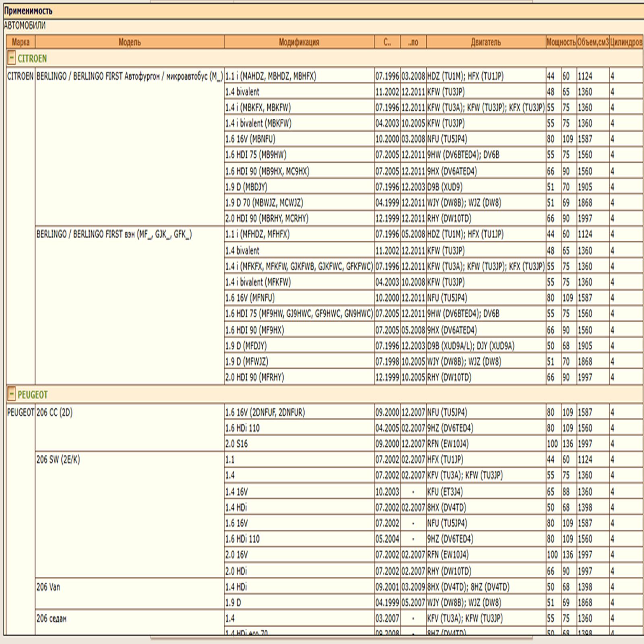
Task: Select RFN (EW10J4) engine in 2.0 16V row
Action: coord(448,555)
